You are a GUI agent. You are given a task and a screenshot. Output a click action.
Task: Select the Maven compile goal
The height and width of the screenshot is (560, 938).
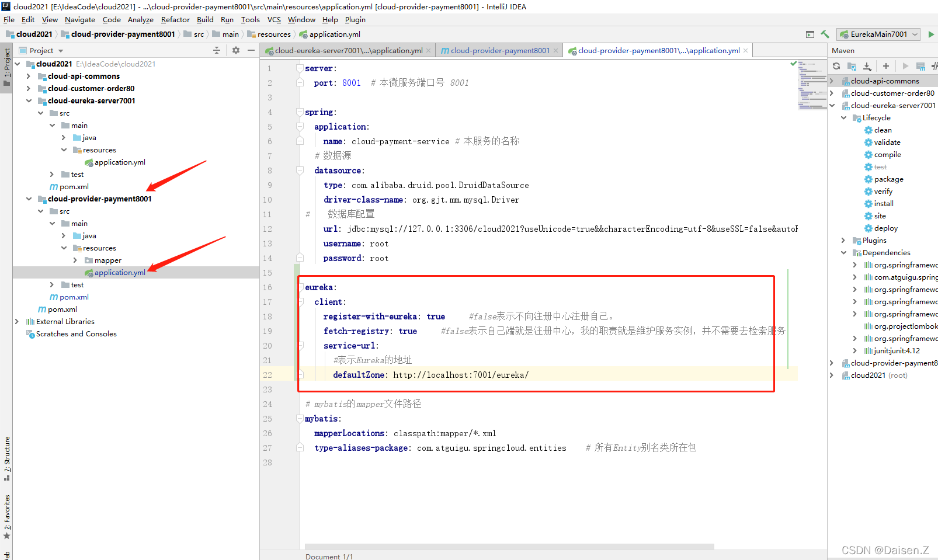(x=887, y=155)
